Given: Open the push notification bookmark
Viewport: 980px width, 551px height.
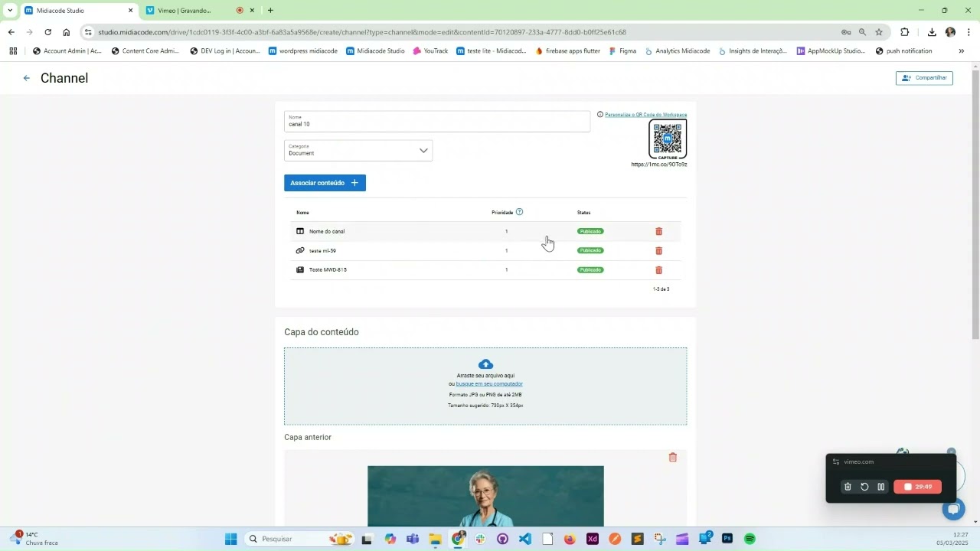Looking at the screenshot, I should [x=903, y=51].
